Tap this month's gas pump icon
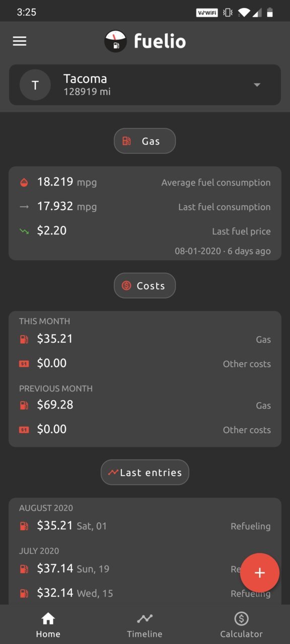Image resolution: width=290 pixels, height=644 pixels. 24,339
